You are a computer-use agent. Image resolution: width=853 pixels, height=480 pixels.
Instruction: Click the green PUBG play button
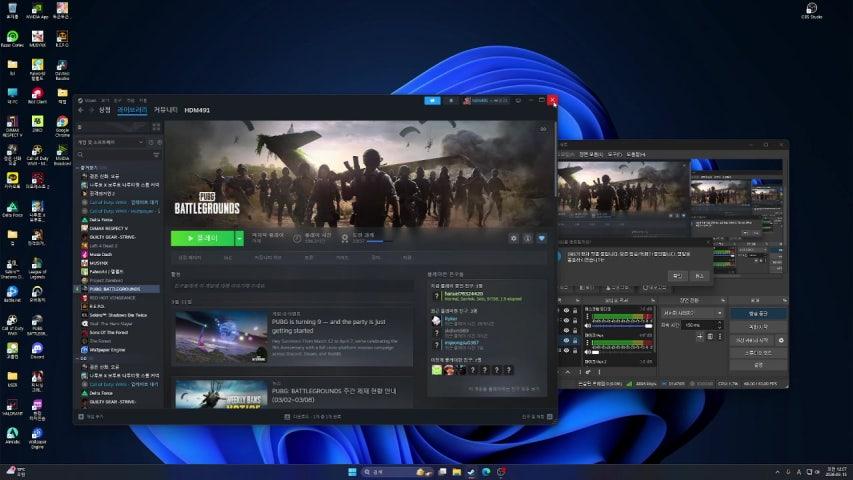(203, 238)
